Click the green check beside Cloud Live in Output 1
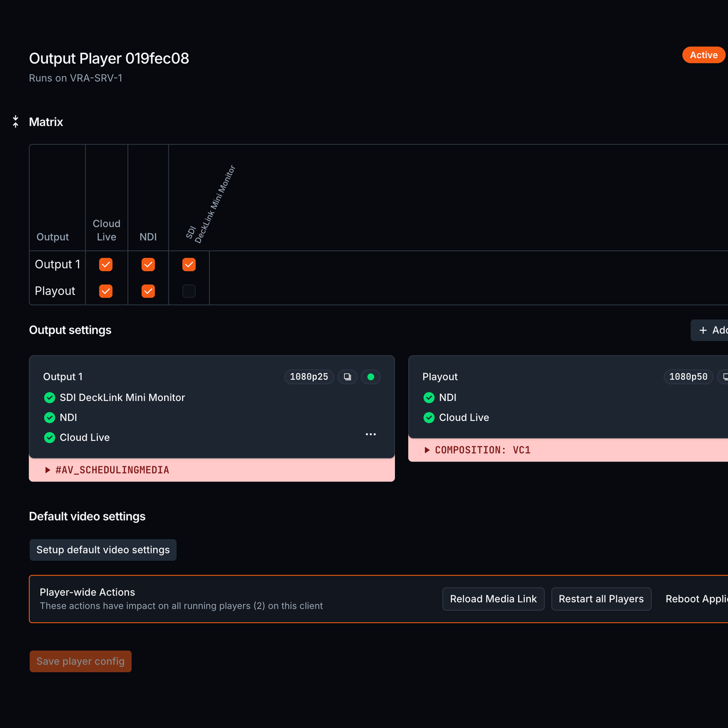Screen dimensions: 728x728 (x=50, y=438)
